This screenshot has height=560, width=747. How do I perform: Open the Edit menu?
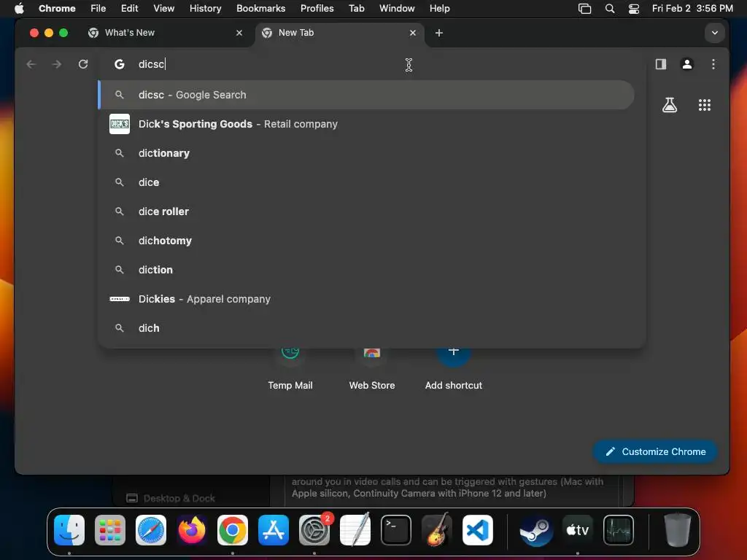coord(129,8)
